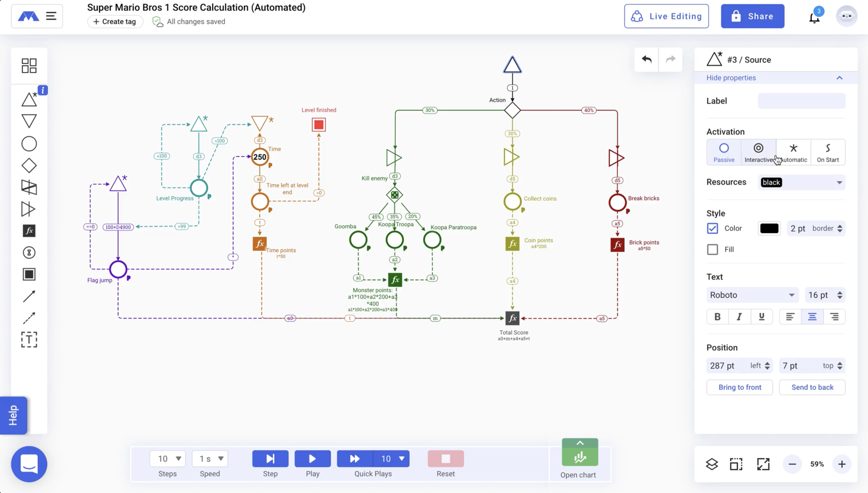Select the Text Label tool

29,340
